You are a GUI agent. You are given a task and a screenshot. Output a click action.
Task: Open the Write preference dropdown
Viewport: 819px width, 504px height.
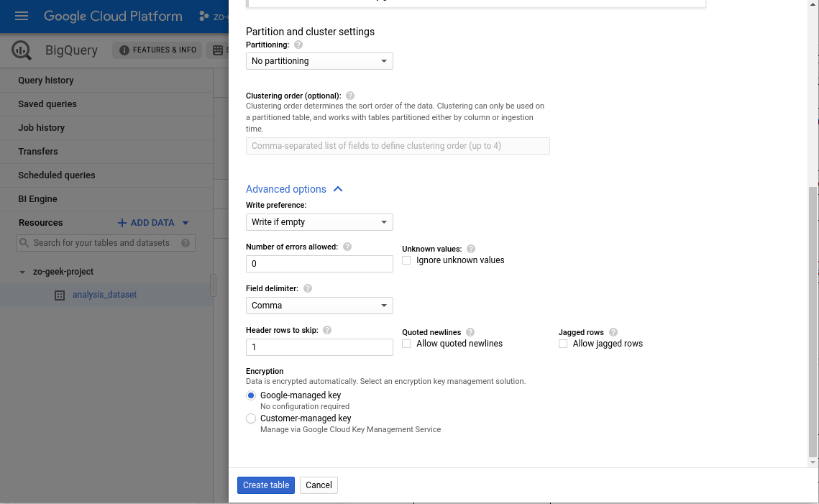click(x=319, y=222)
